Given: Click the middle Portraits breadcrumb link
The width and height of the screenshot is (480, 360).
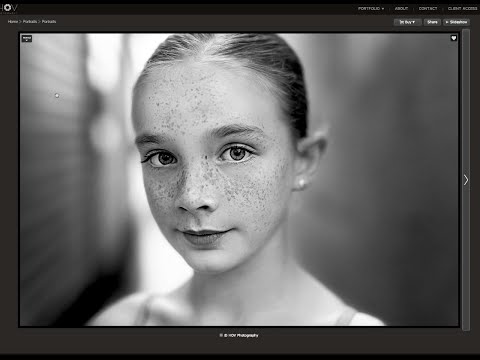Looking at the screenshot, I should [30, 22].
